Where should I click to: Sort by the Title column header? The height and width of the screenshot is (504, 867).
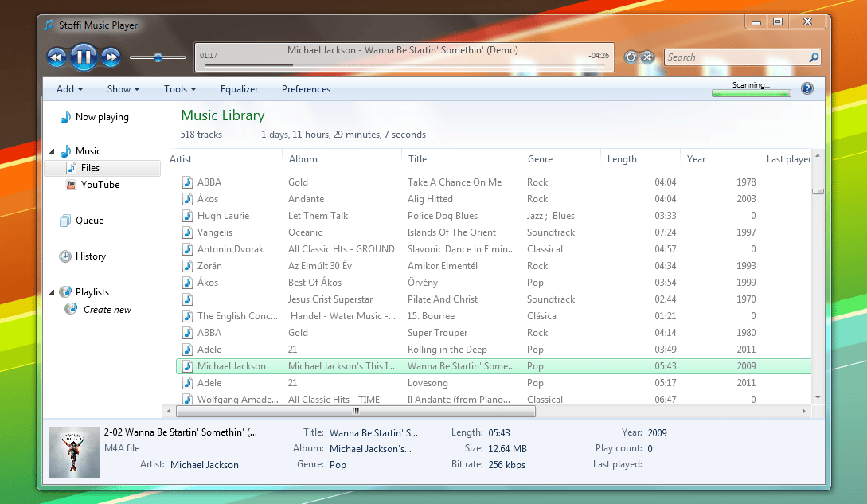pos(417,158)
